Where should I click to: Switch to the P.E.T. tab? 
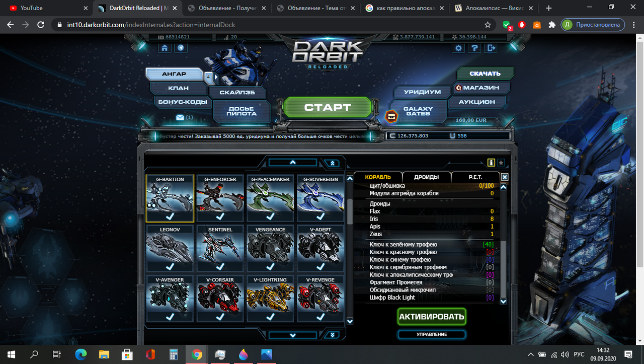475,177
